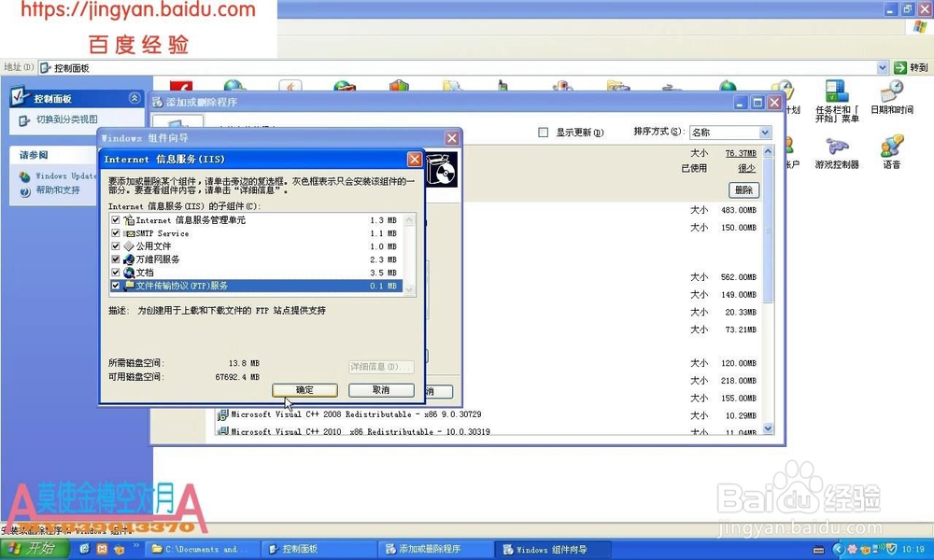Toggle the 文档 component checkbox
The height and width of the screenshot is (560, 934).
pyautogui.click(x=116, y=273)
